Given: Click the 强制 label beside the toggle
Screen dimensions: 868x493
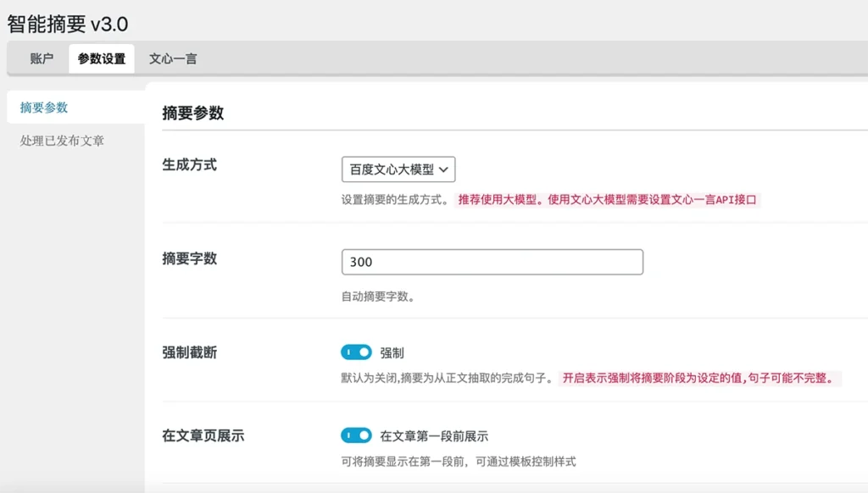Looking at the screenshot, I should click(x=392, y=352).
